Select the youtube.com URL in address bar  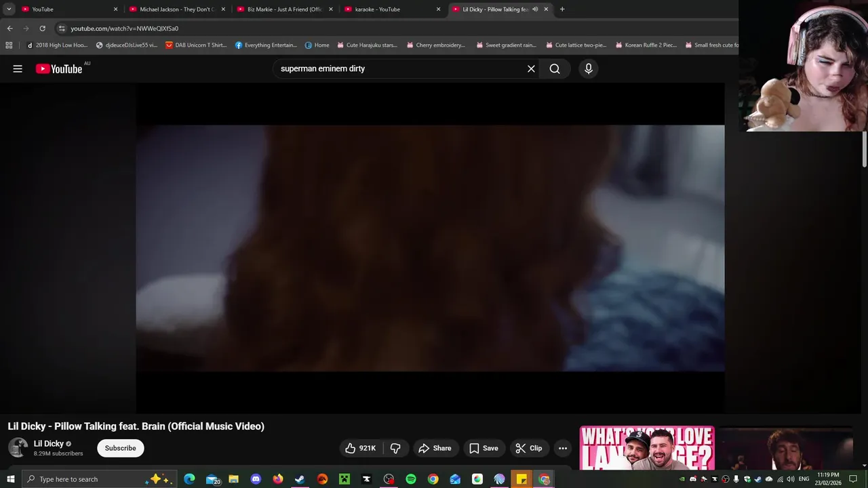point(124,28)
